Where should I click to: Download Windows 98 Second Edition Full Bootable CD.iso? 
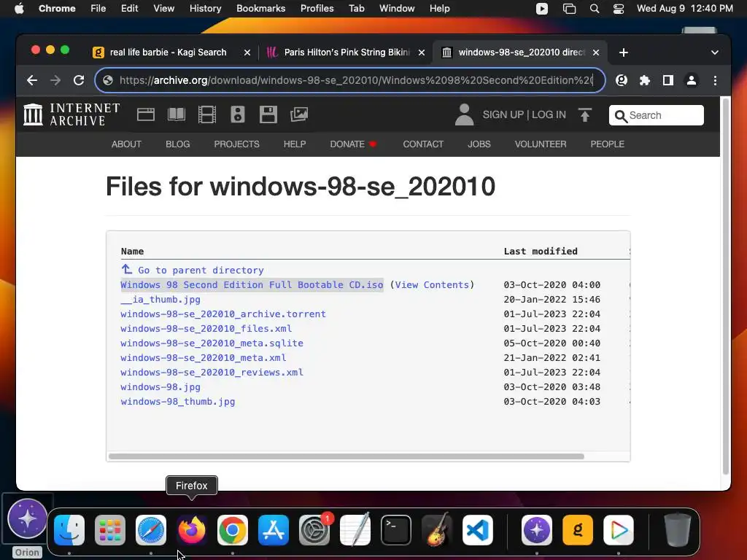point(252,285)
